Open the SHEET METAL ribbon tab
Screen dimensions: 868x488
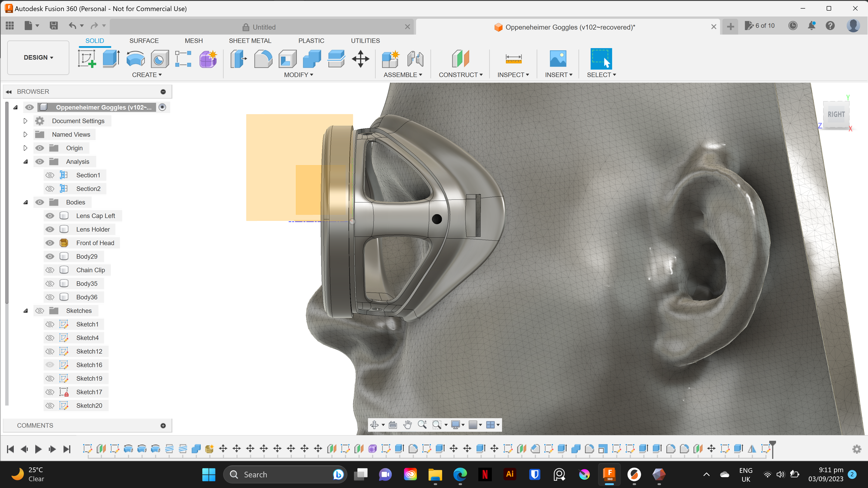pos(250,40)
